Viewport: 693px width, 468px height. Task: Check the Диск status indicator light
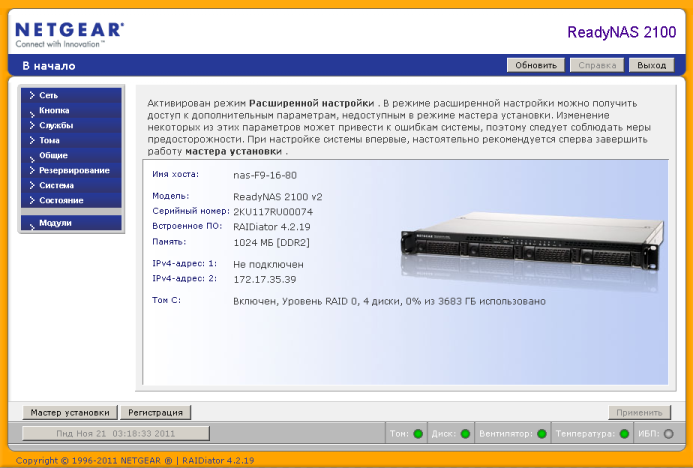pos(465,434)
